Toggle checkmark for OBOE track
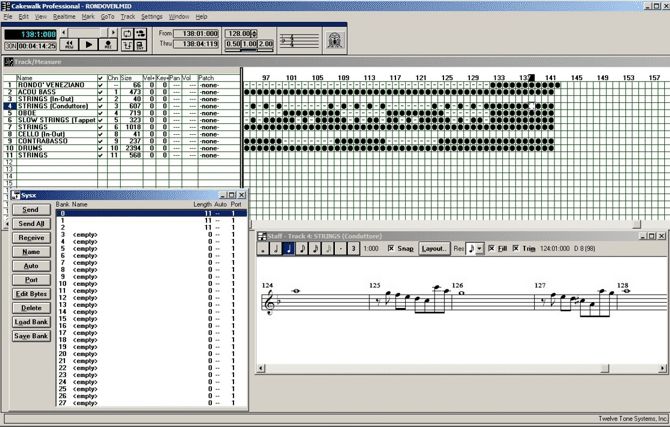This screenshot has height=427, width=670. [x=100, y=113]
